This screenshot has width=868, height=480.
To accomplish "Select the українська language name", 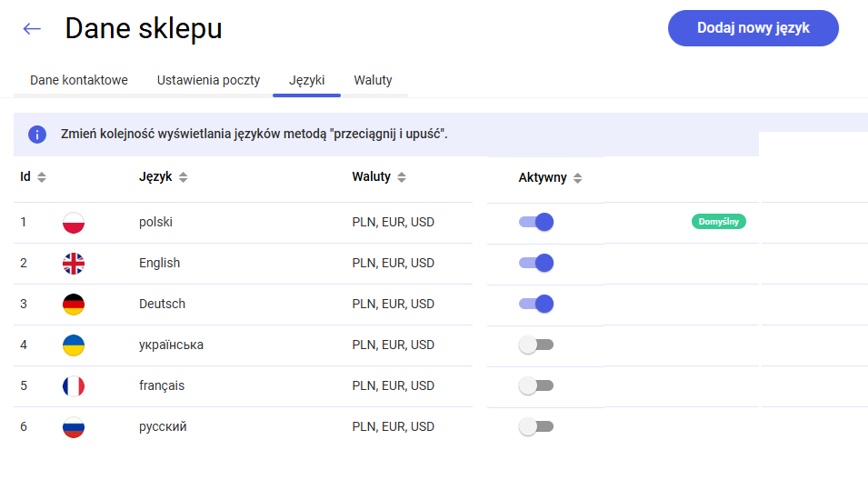I will pyautogui.click(x=171, y=345).
